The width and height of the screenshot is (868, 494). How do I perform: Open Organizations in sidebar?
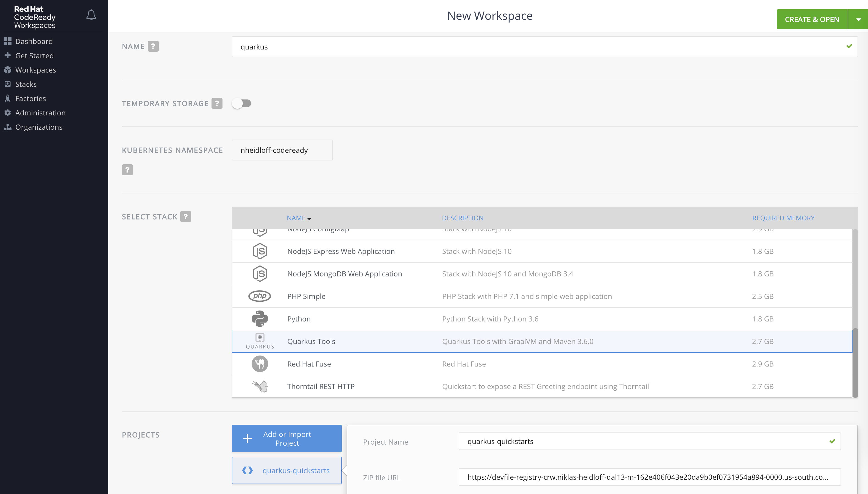(39, 127)
